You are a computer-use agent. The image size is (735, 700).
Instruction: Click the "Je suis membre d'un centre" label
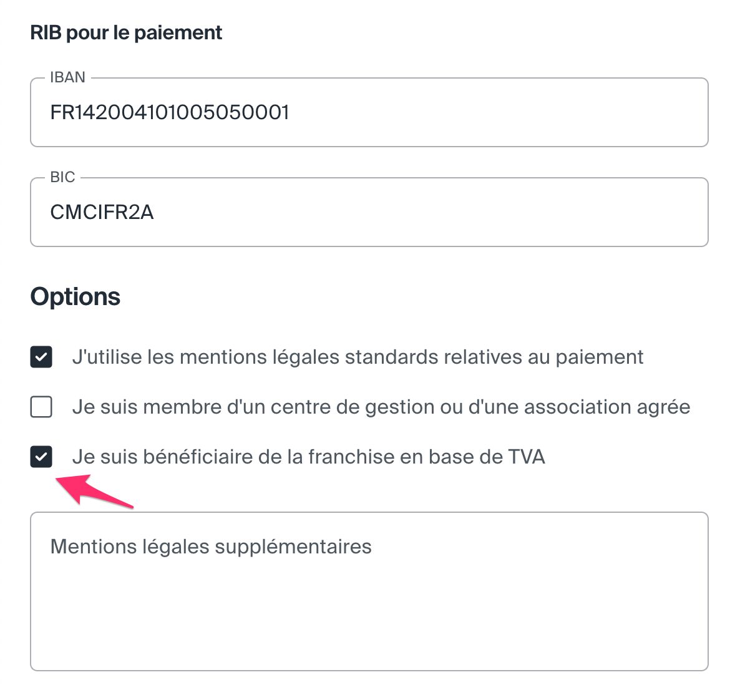pos(381,407)
